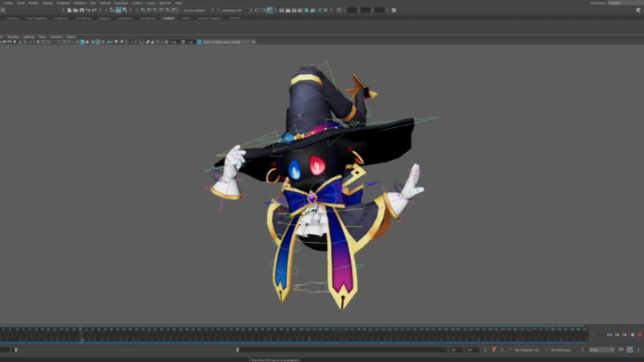Viewport: 644px width, 362px height.
Task: Click the Open Scene folder icon
Action: (76, 10)
